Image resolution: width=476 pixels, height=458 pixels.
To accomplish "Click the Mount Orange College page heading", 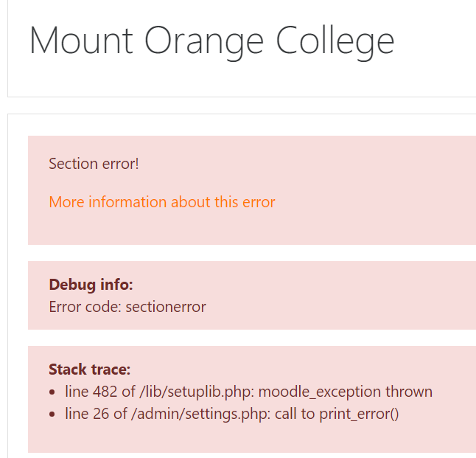I will [x=212, y=41].
